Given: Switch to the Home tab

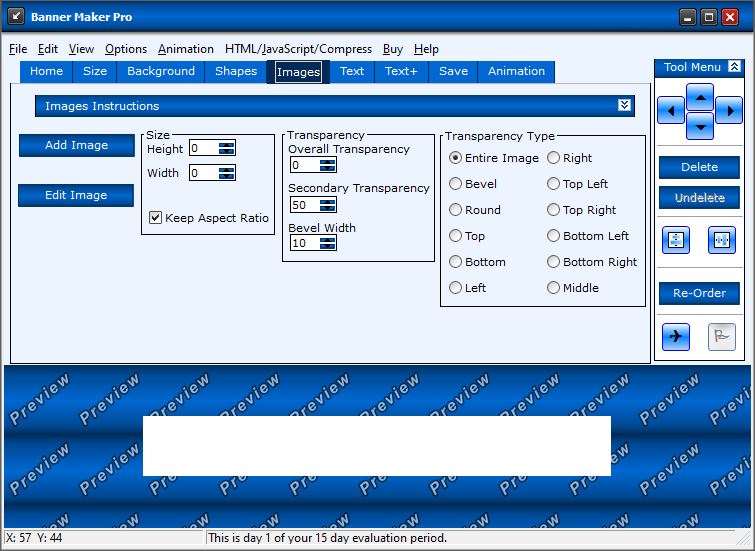Looking at the screenshot, I should (46, 71).
